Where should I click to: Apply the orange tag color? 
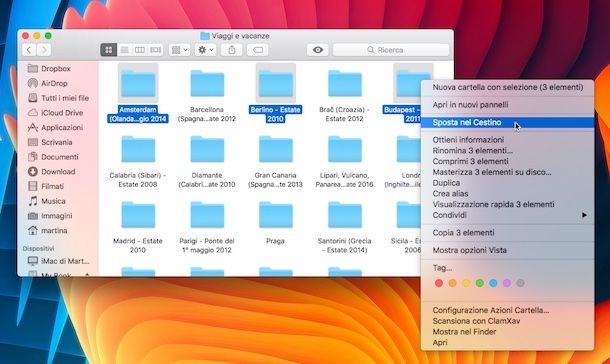(x=452, y=283)
